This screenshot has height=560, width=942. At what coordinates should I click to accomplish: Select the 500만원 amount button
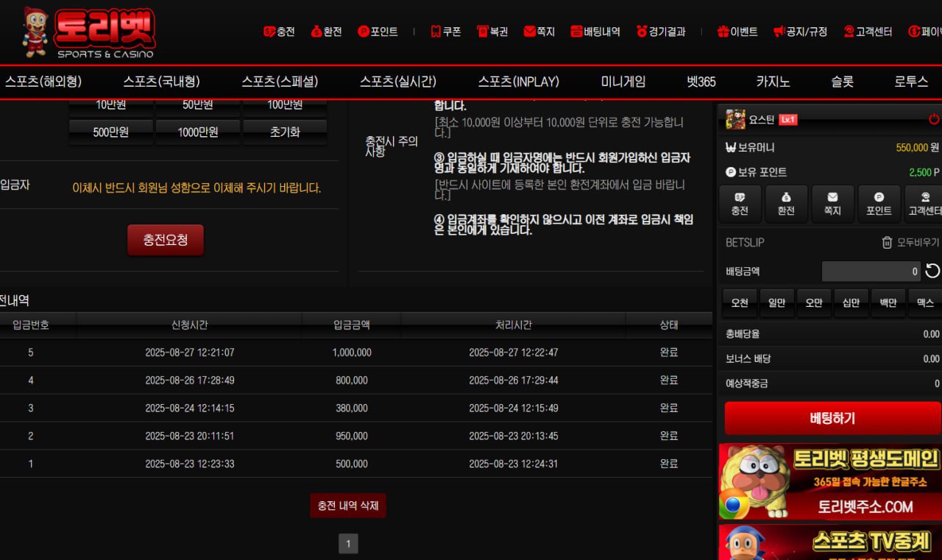(x=111, y=132)
